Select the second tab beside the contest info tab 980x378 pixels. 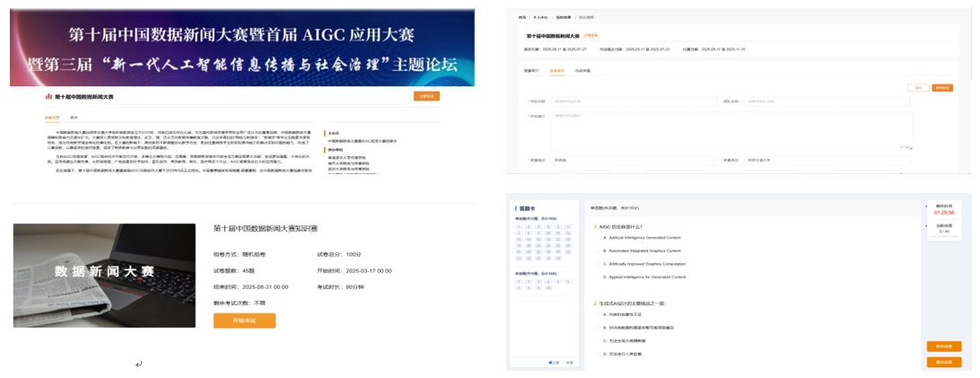coord(74,118)
